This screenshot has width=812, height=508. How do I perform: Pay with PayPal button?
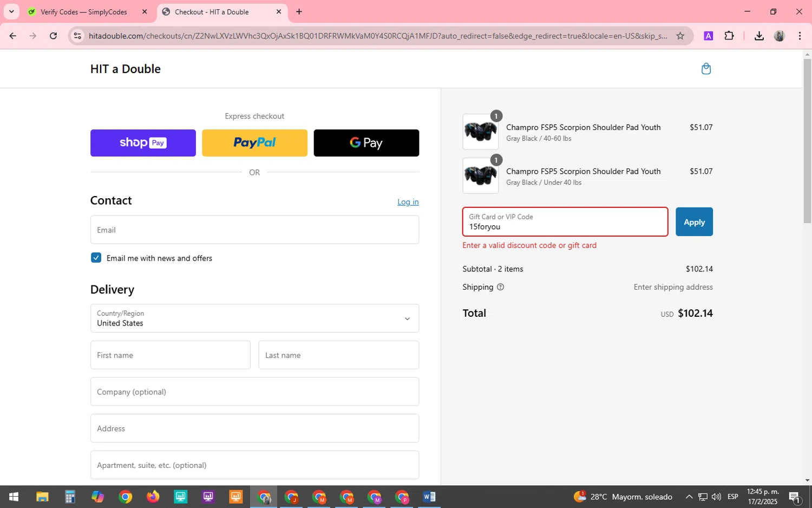point(254,143)
